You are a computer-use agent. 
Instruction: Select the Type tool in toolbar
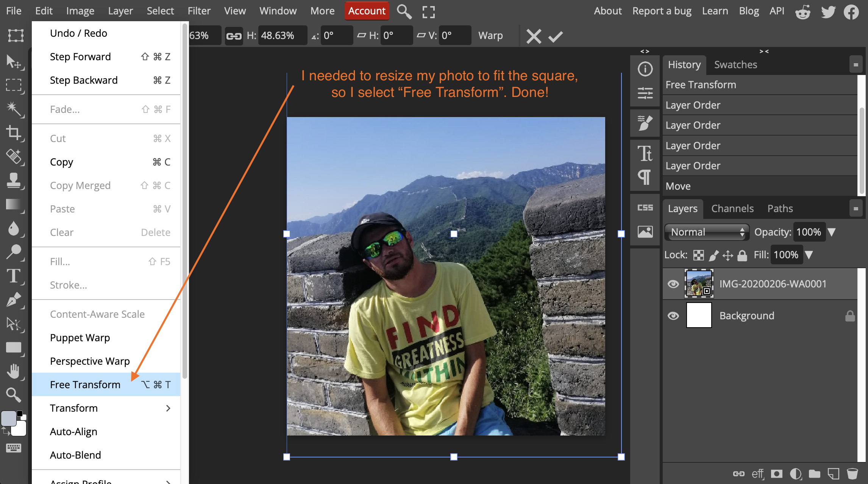point(14,276)
